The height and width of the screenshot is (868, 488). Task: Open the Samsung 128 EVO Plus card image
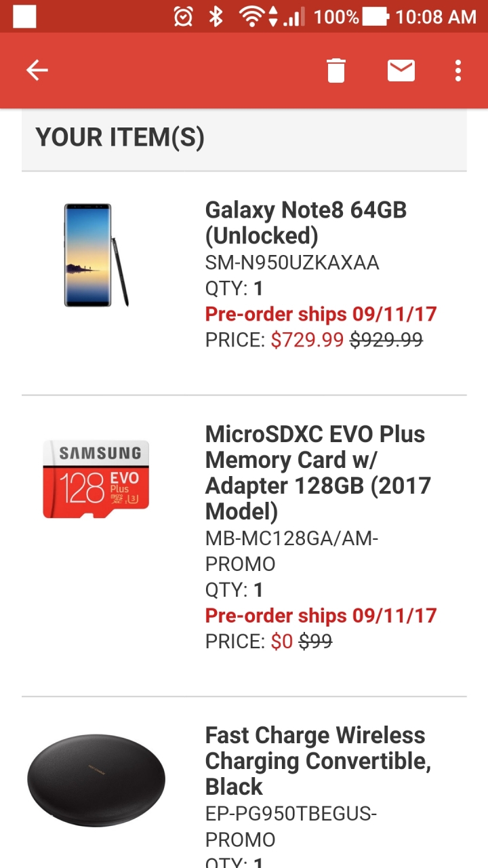[96, 479]
